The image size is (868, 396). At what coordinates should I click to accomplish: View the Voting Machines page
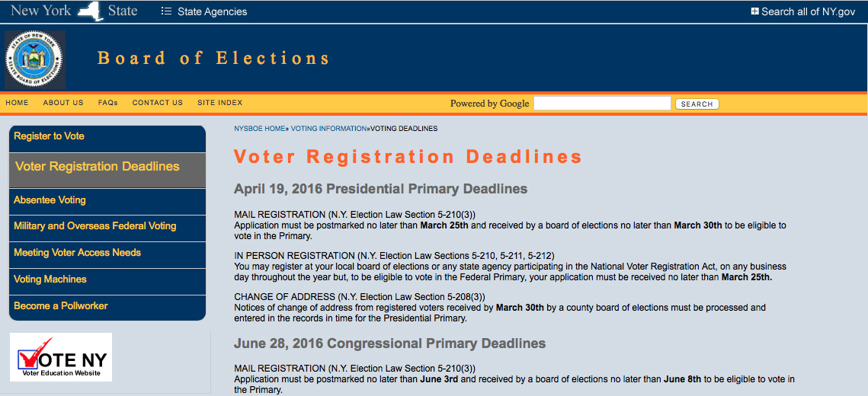tap(50, 279)
